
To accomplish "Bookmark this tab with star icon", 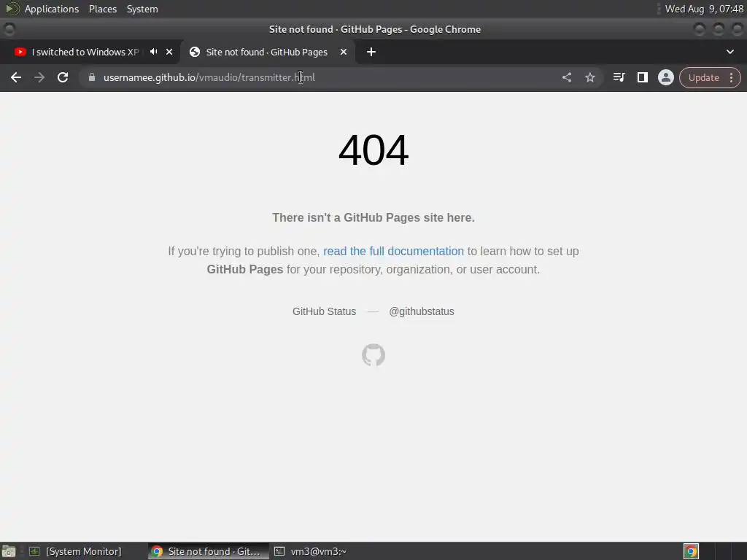I will tap(589, 77).
